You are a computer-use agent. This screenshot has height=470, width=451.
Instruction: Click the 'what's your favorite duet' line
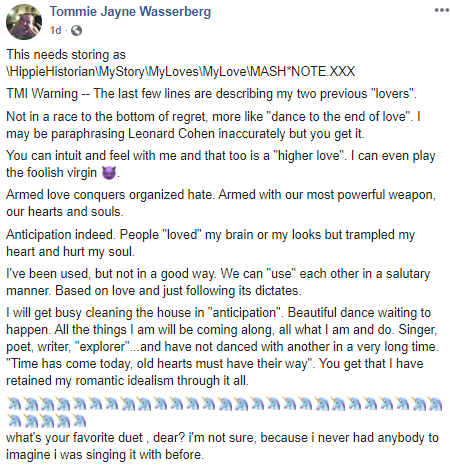click(222, 446)
